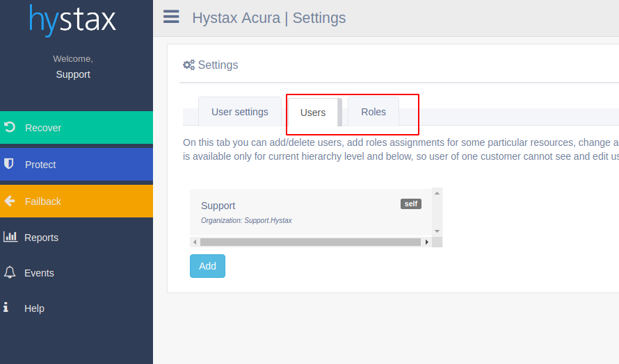Click the horizontal scrollbar left arrow
The height and width of the screenshot is (364, 619).
[195, 242]
